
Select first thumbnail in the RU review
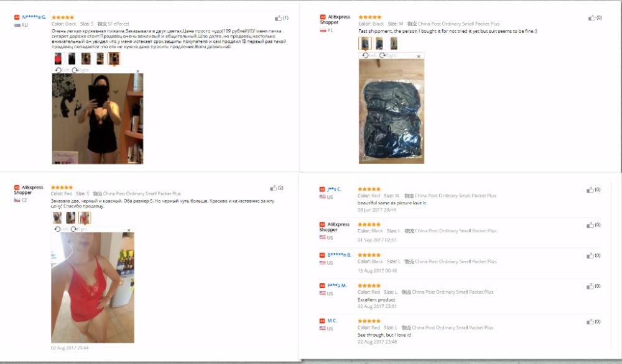[58, 58]
